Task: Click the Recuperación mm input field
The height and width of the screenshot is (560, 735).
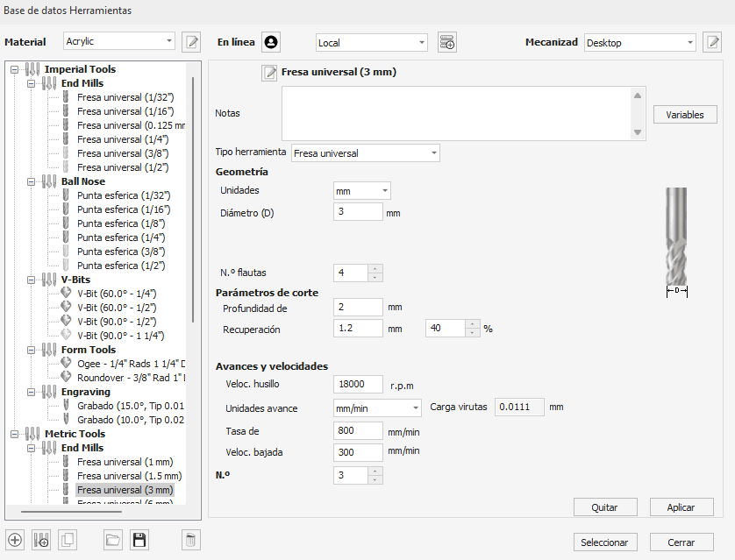Action: (x=358, y=329)
